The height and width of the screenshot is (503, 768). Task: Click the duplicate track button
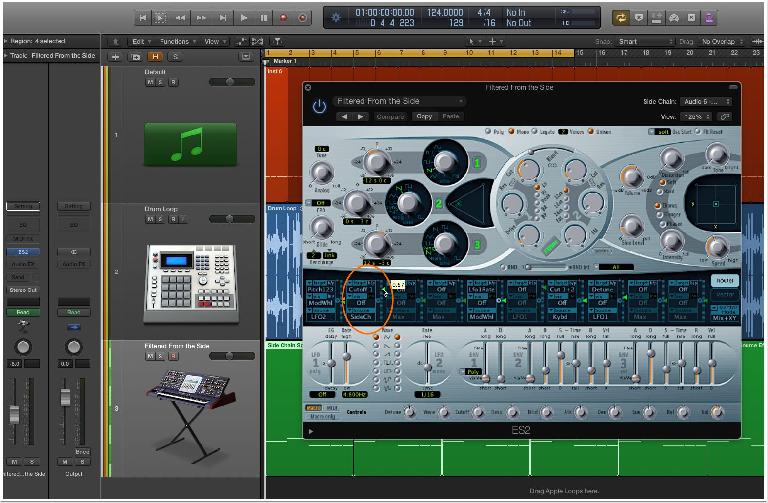[136, 57]
